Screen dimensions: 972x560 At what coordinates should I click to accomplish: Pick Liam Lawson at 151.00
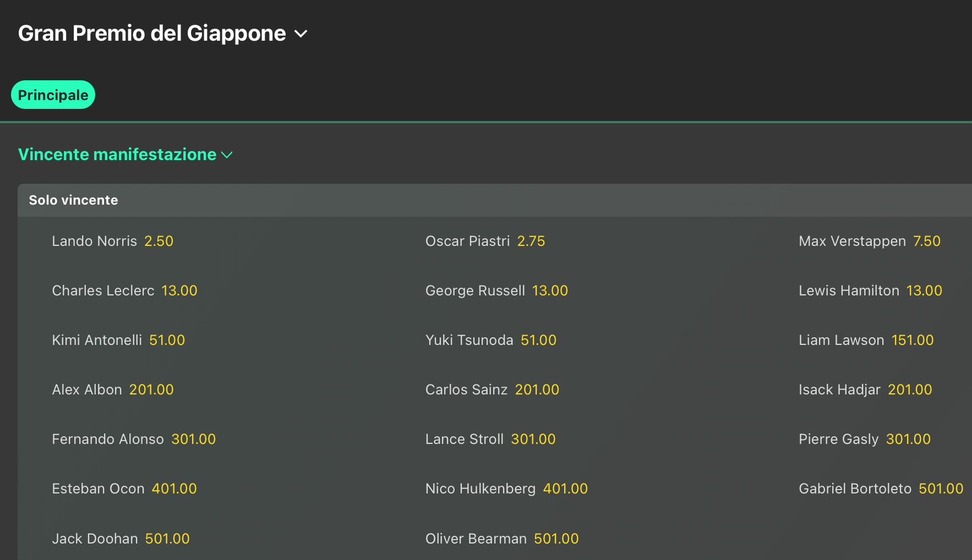point(912,340)
